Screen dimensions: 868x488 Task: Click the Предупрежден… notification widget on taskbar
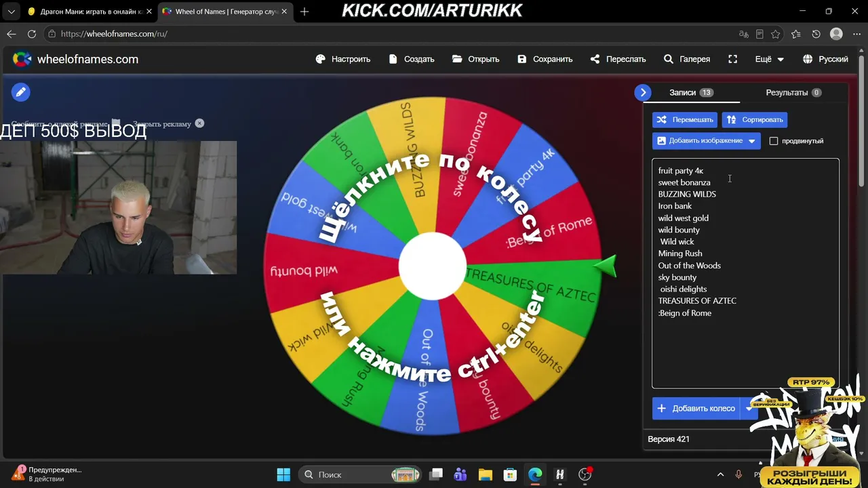point(46,474)
